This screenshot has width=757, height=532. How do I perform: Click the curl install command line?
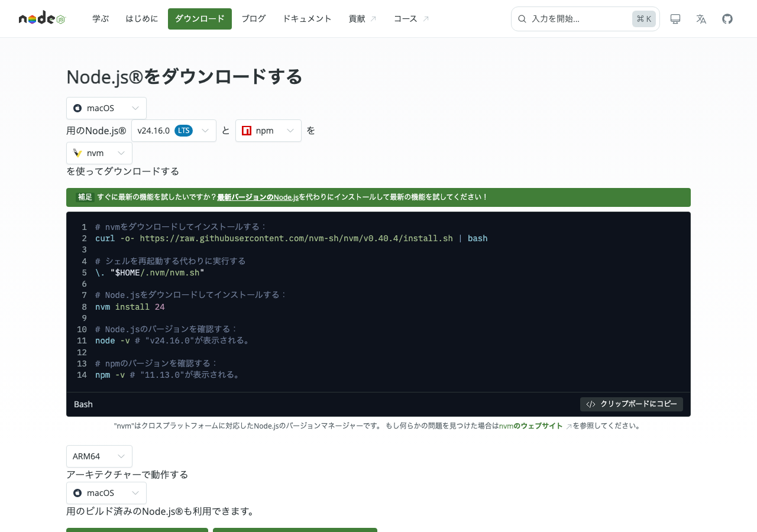[292, 238]
